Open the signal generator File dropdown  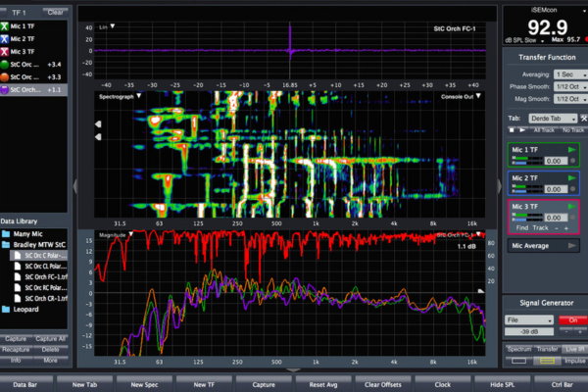tap(529, 320)
